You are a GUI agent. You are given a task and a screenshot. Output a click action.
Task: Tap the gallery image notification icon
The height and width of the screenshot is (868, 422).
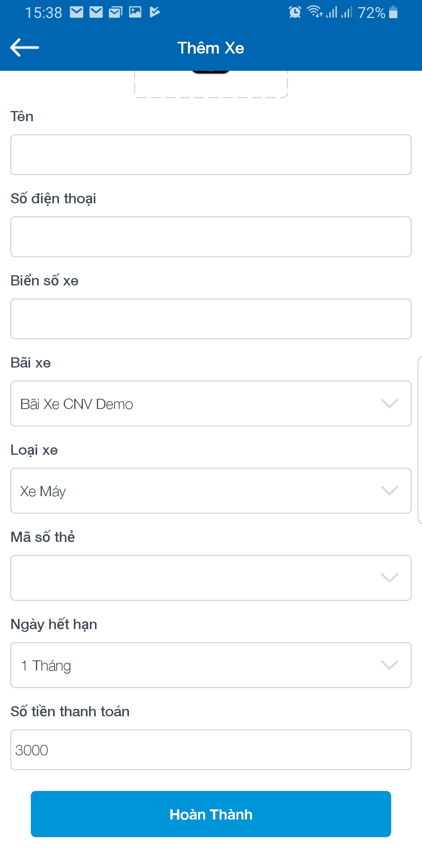click(135, 12)
